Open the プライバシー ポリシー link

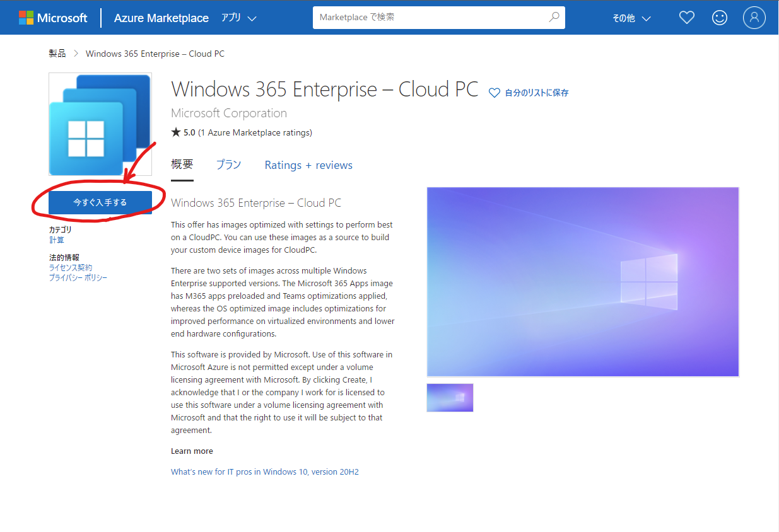(78, 277)
